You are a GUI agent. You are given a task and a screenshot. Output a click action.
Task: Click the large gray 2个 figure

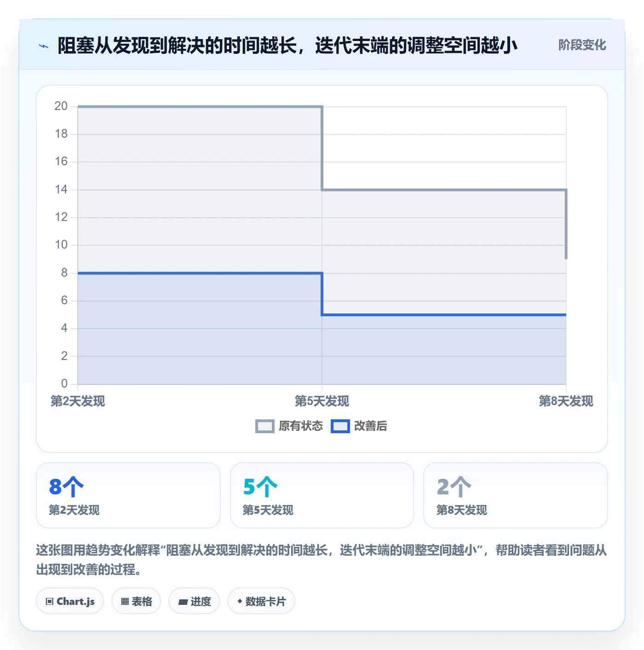coord(454,487)
